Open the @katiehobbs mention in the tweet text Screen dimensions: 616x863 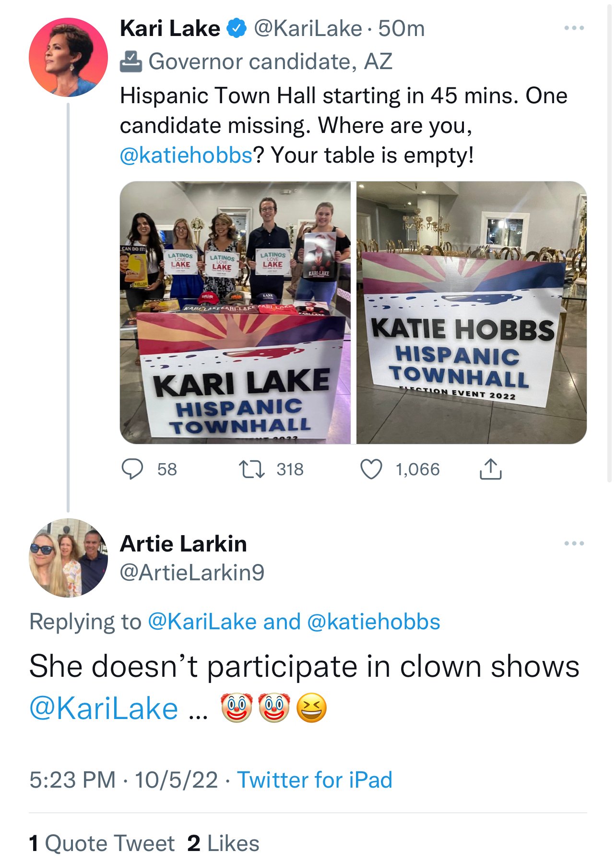[x=186, y=155]
